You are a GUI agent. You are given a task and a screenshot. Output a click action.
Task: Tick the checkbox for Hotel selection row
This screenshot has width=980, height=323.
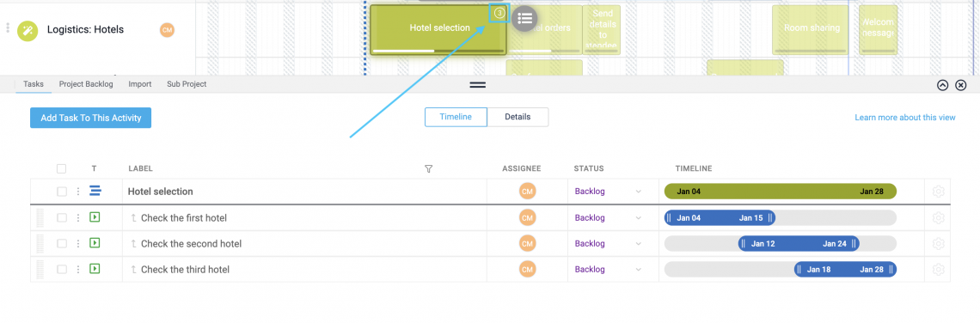pyautogui.click(x=61, y=192)
